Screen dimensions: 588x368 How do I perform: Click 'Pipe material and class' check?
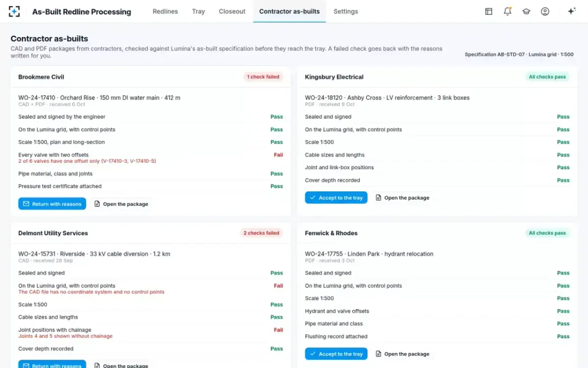(x=334, y=324)
